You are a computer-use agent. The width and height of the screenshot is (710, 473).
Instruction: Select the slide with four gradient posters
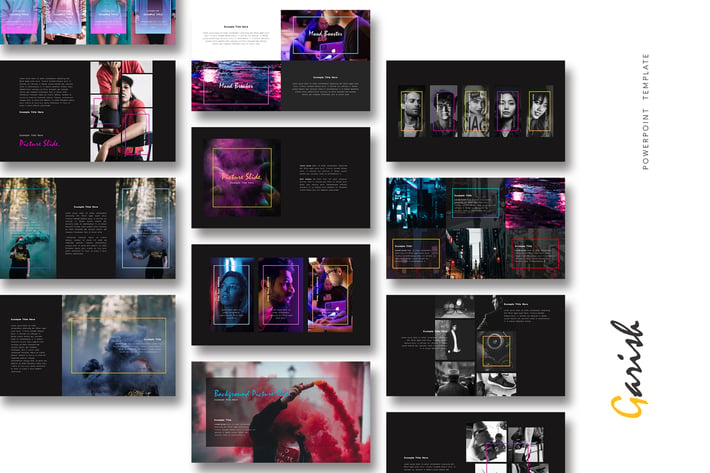coord(88,22)
